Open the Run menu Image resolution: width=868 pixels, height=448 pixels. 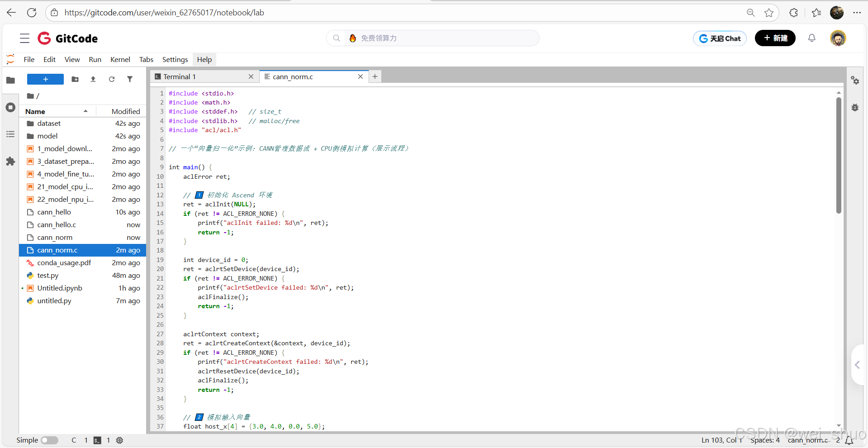click(x=95, y=59)
